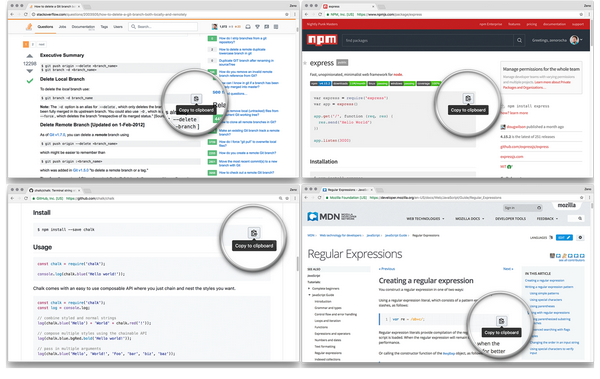Screen dimensions: 600x379
Task: Star the express package on npm
Action: coord(305,63)
